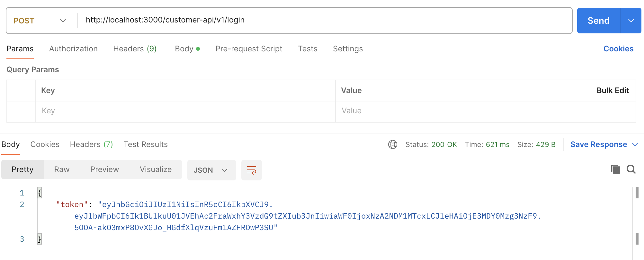Viewport: 644px width, 260px height.
Task: Open the Test Results tab
Action: 146,144
